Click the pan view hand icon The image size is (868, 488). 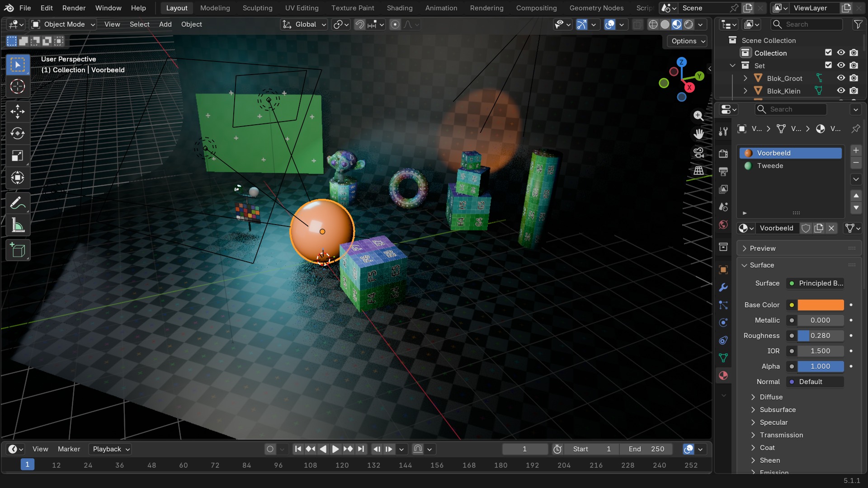point(698,134)
